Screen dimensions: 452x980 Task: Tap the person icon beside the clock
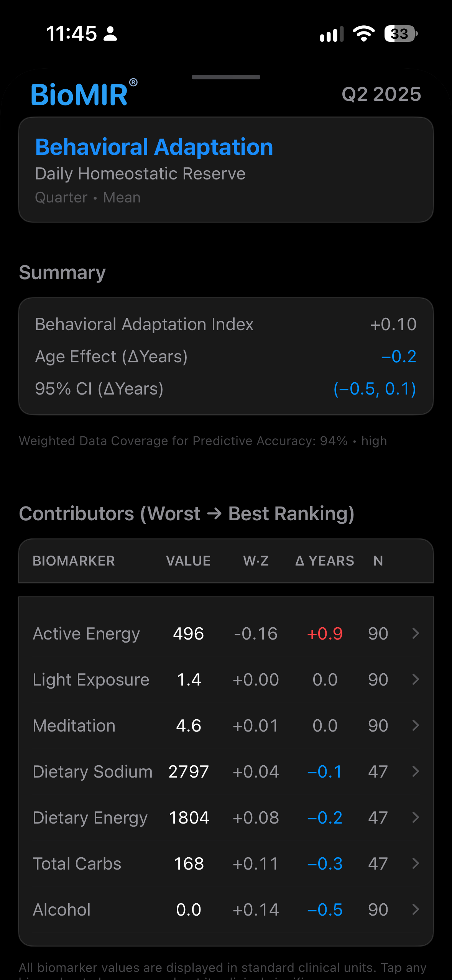tap(110, 34)
